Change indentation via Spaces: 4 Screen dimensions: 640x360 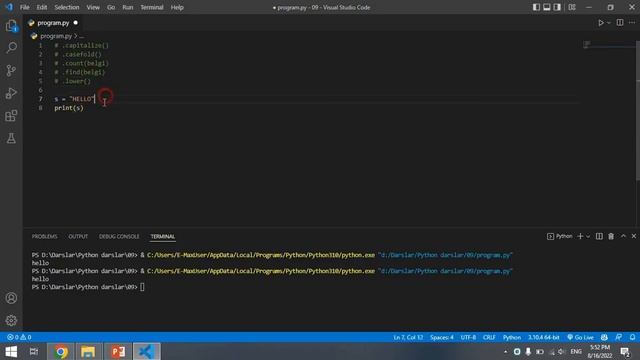pos(442,337)
